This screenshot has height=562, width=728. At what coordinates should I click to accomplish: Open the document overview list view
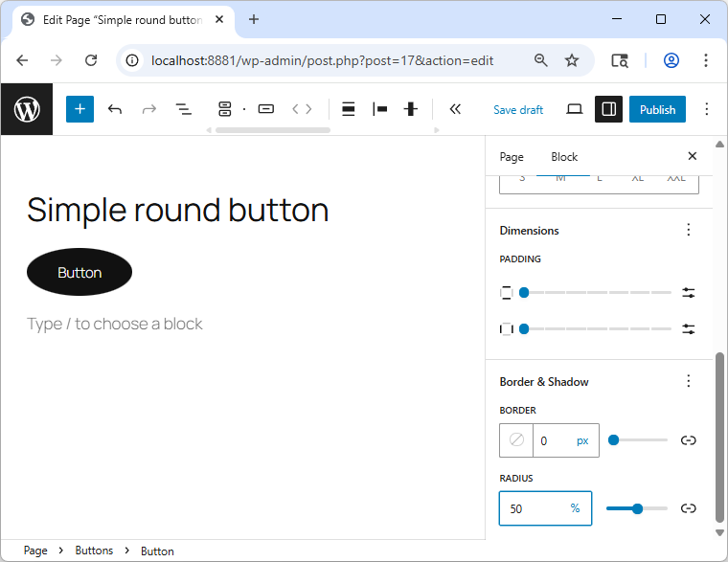pos(183,109)
